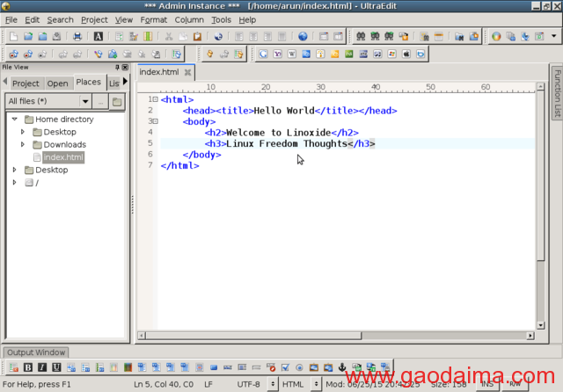
Task: Click the '...' browse button beside filter
Action: [x=100, y=102]
